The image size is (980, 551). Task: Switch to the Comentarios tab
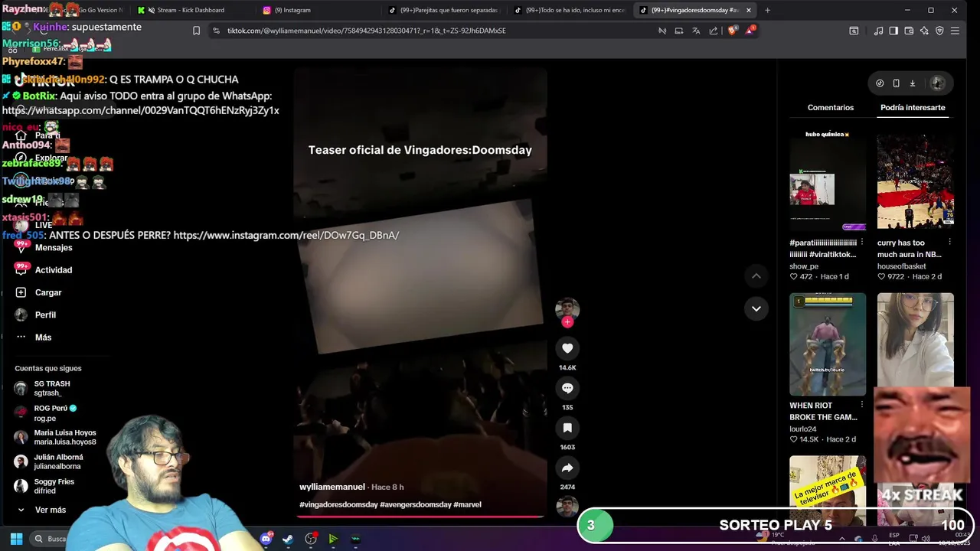pos(830,108)
